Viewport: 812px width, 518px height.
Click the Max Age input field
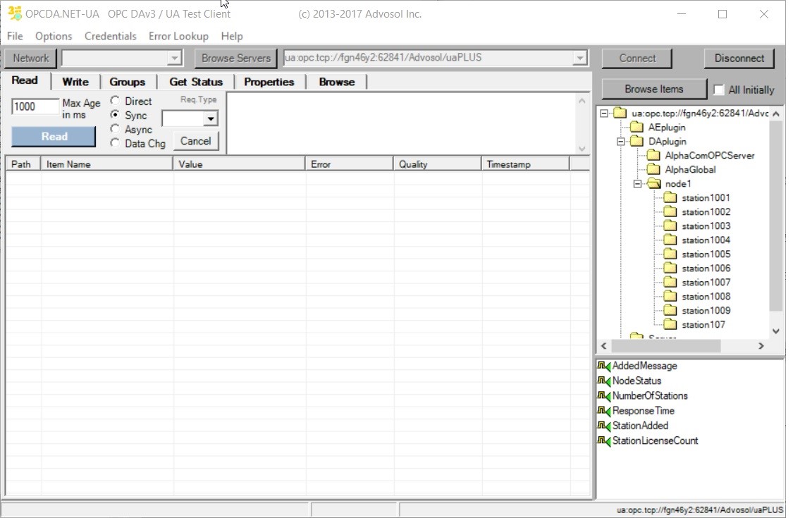[x=35, y=107]
